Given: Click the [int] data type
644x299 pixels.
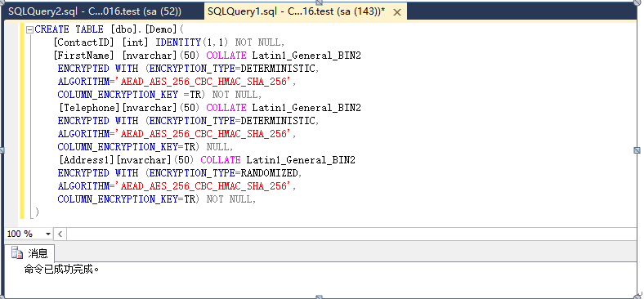Looking at the screenshot, I should pos(135,42).
